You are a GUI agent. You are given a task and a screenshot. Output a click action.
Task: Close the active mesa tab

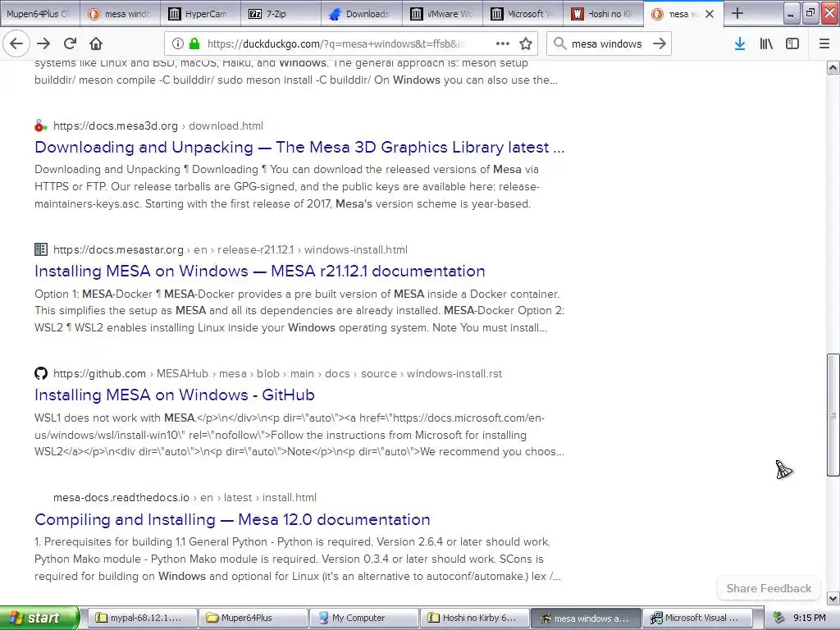click(710, 14)
